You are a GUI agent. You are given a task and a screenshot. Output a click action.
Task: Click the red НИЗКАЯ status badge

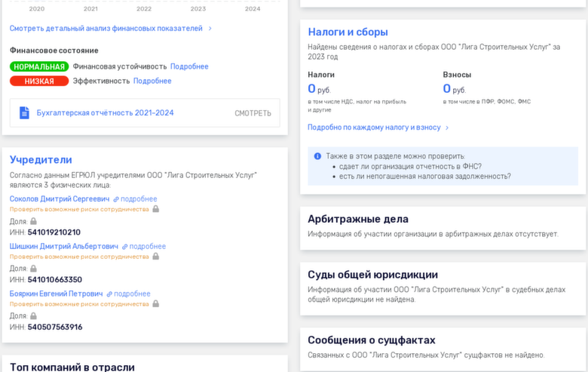(39, 81)
